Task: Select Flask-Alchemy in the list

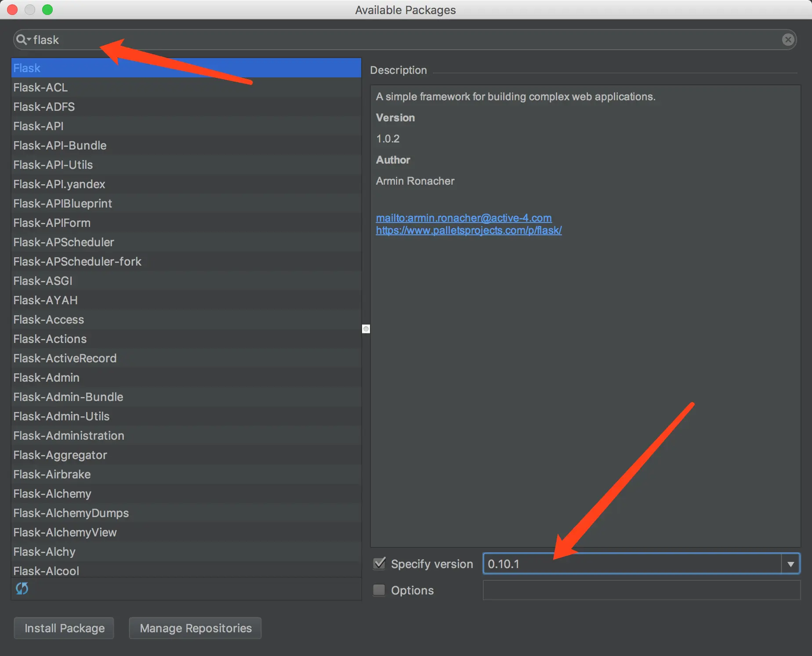Action: [186, 494]
